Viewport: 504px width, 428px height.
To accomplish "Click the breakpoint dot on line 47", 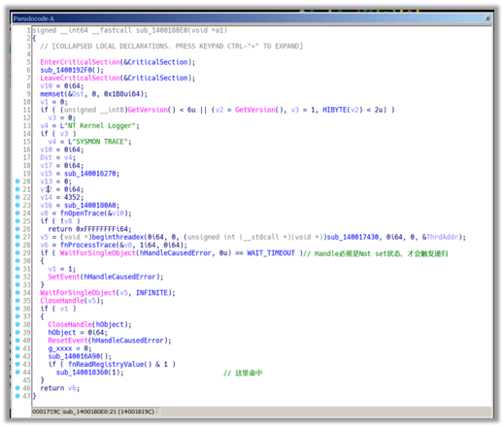I will 17,396.
